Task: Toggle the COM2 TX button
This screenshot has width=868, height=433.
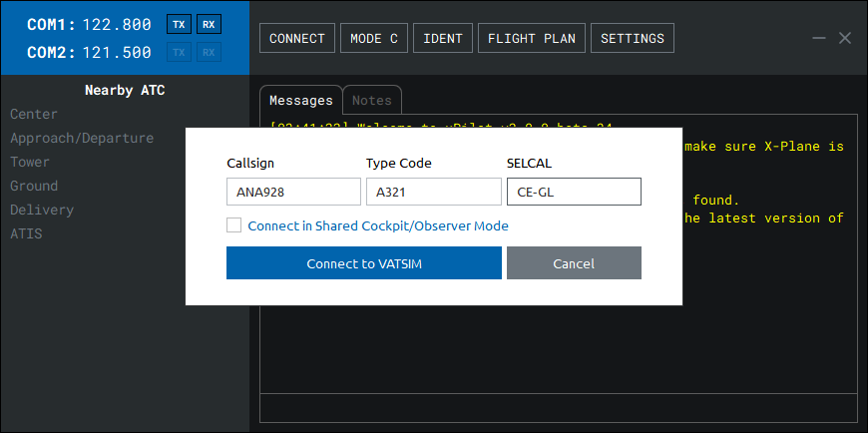Action: pyautogui.click(x=179, y=53)
